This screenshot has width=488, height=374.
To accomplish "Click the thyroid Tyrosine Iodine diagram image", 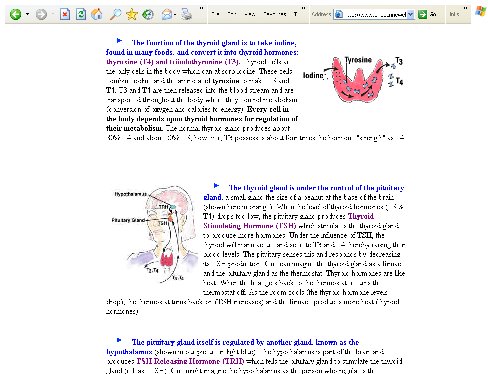I will 353,79.
